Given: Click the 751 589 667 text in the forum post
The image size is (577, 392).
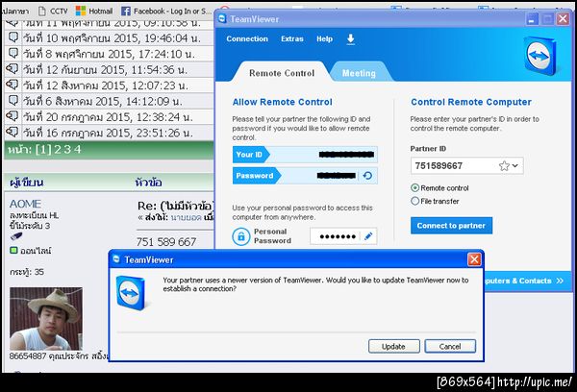Looking at the screenshot, I should click(x=166, y=242).
